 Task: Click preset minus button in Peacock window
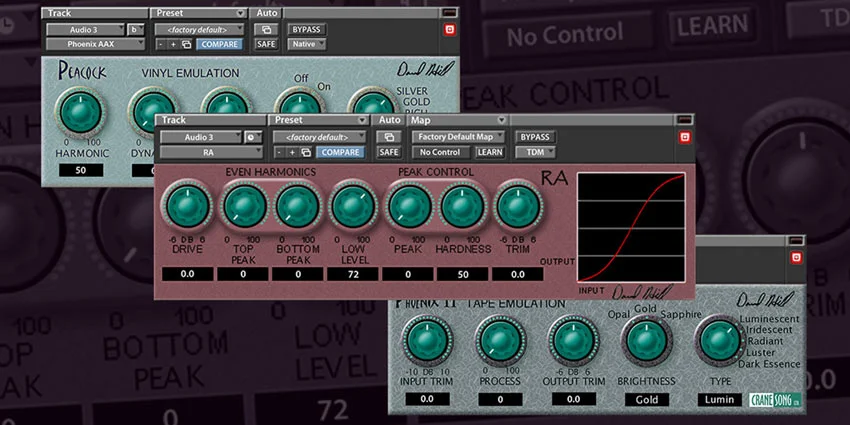[x=162, y=44]
